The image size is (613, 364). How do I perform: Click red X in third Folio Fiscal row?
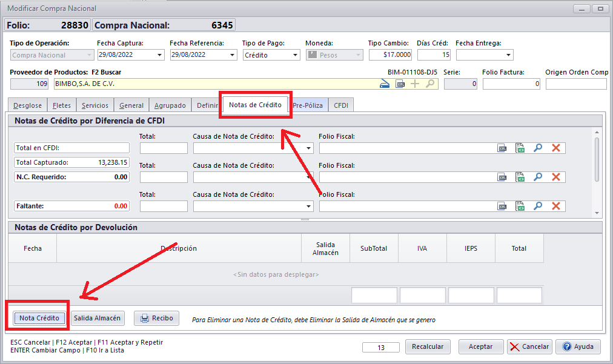click(555, 207)
